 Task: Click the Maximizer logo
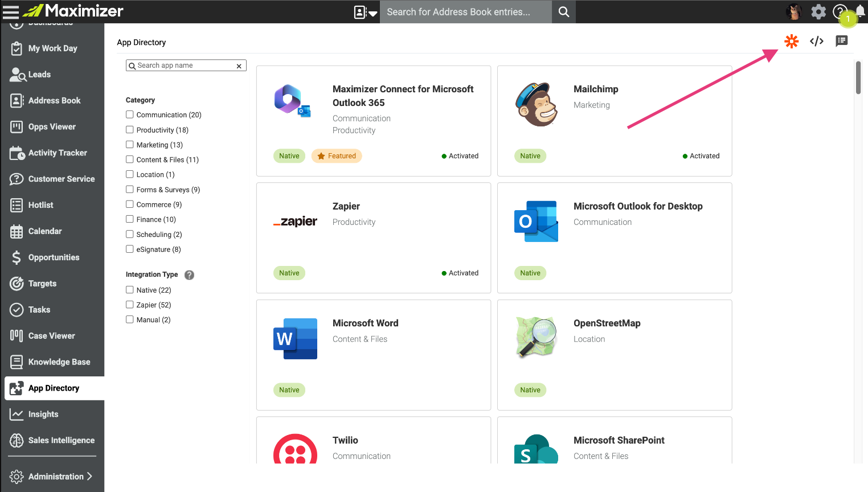(73, 11)
